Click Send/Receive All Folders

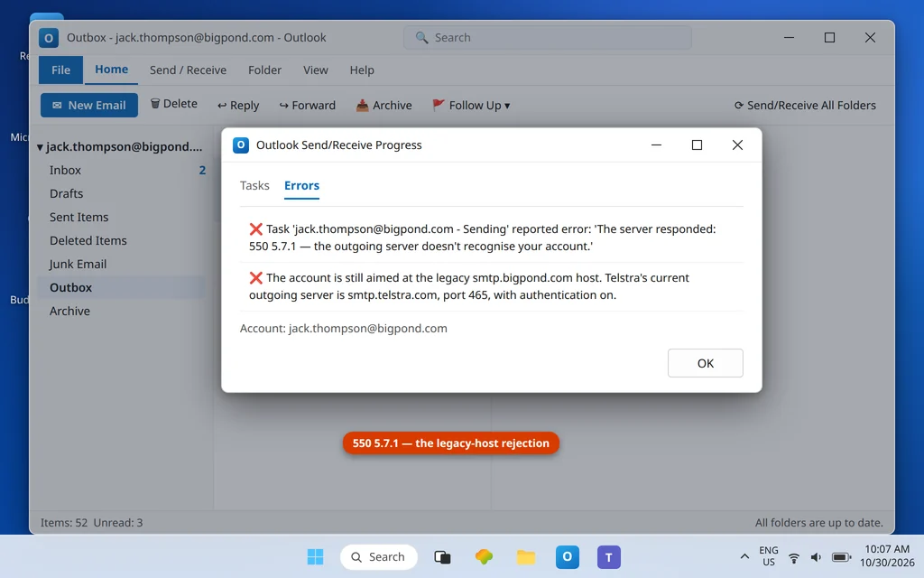(x=805, y=105)
